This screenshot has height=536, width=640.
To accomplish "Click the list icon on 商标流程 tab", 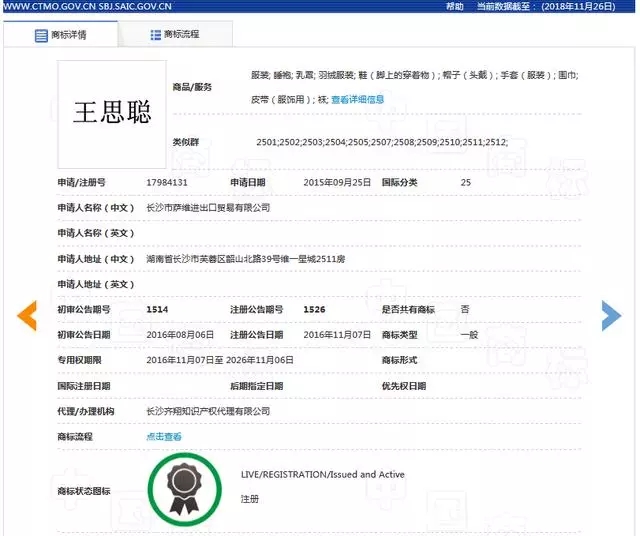I will (155, 35).
